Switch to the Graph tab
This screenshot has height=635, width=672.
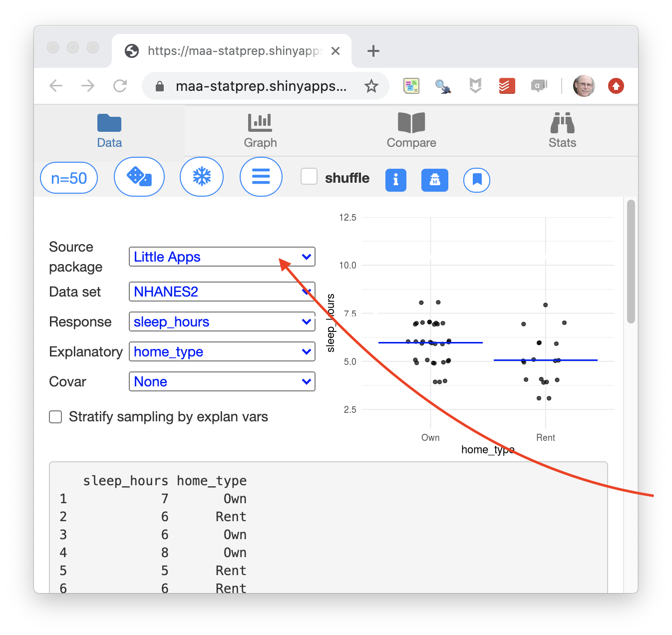point(260,131)
